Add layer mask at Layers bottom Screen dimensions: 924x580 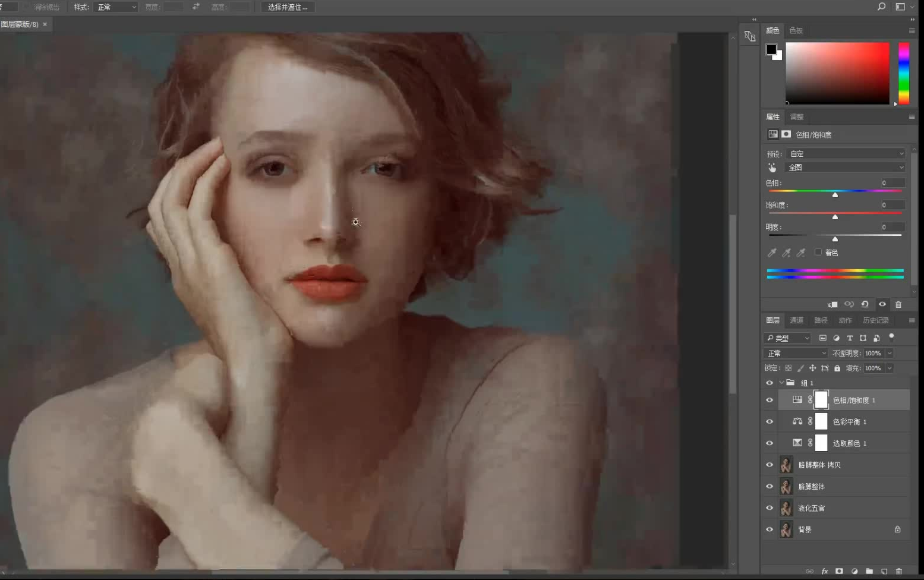point(839,571)
